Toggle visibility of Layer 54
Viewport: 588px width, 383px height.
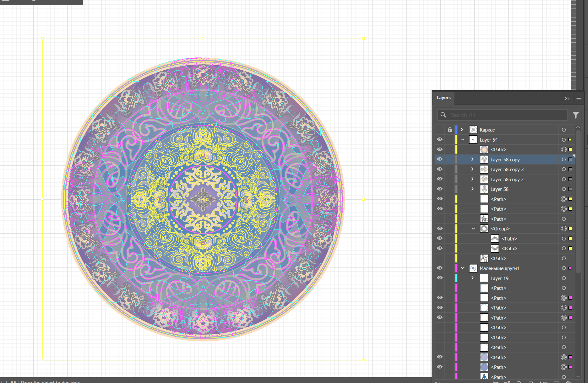point(440,139)
